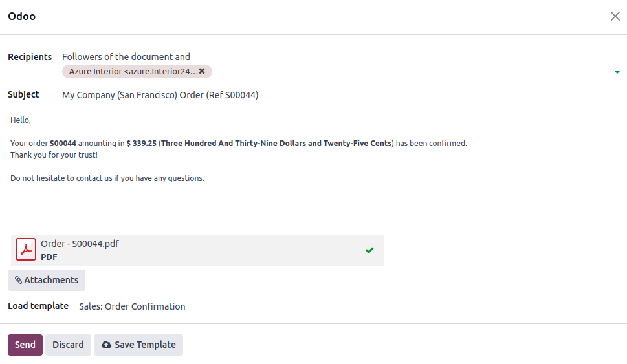Click the "Hello," line in email body
This screenshot has height=364, width=627.
(x=21, y=120)
